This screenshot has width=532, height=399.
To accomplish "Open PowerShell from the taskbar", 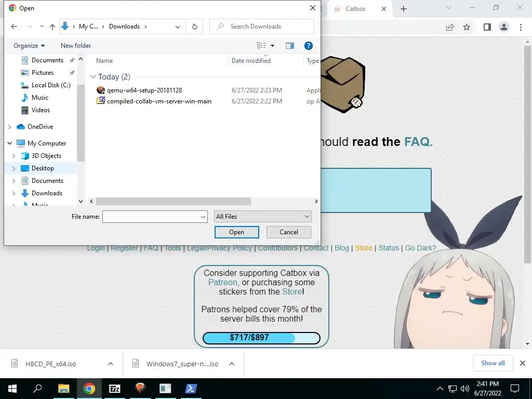I will click(191, 389).
